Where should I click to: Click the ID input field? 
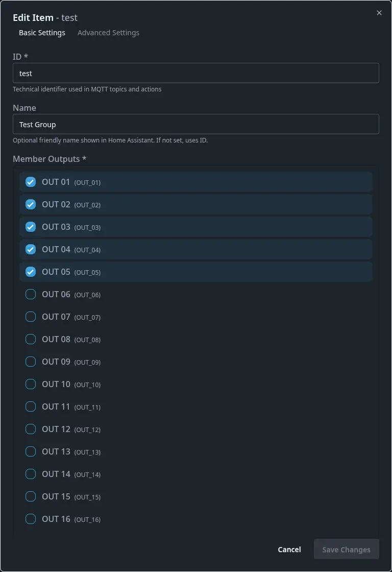pyautogui.click(x=195, y=73)
